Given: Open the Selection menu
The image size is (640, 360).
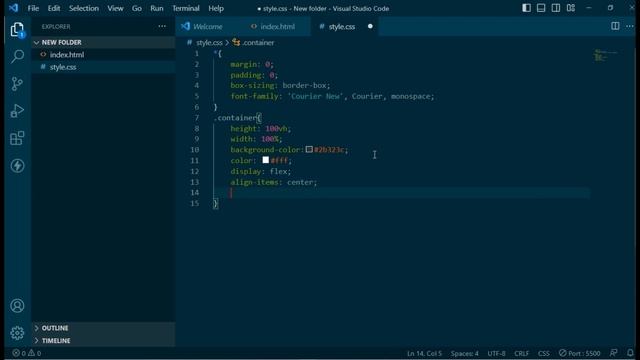Looking at the screenshot, I should [84, 8].
